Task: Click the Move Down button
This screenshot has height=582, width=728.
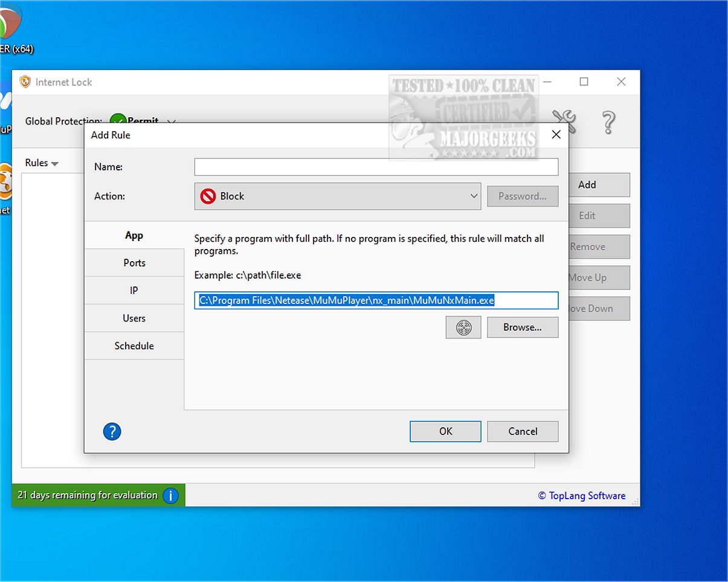Action: 598,308
